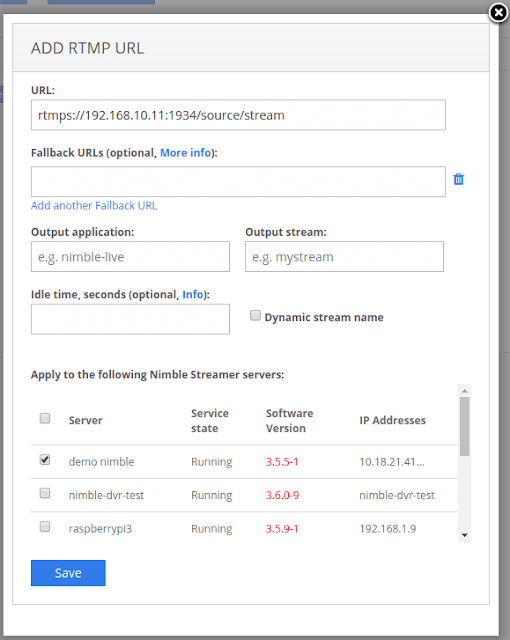Open the Fallback URLs More info link
This screenshot has height=640, width=510.
coord(186,153)
